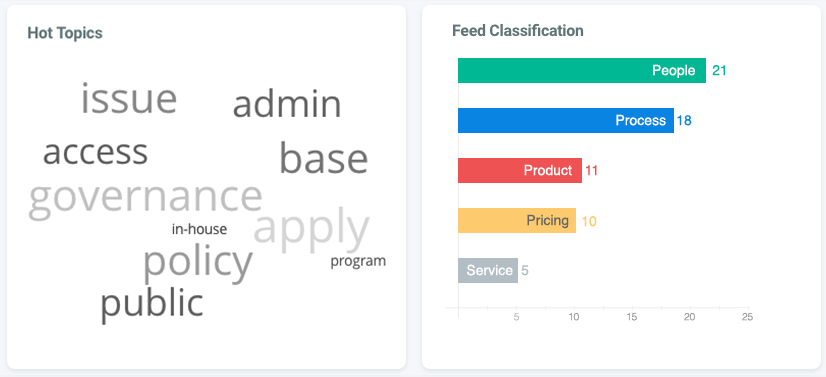This screenshot has height=377, width=826.
Task: Select the 'public' topic word
Action: 152,304
